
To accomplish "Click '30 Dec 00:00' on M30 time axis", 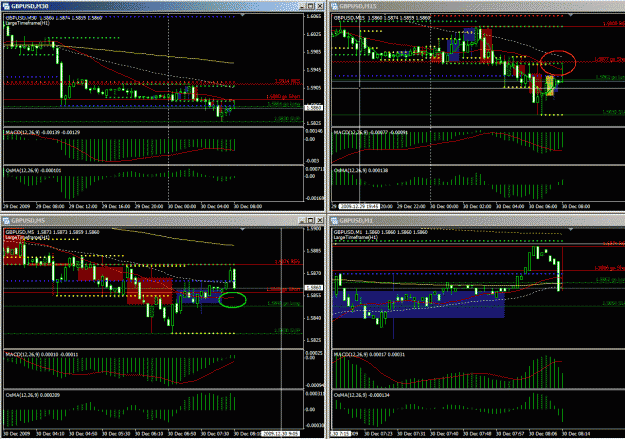I will [182, 207].
